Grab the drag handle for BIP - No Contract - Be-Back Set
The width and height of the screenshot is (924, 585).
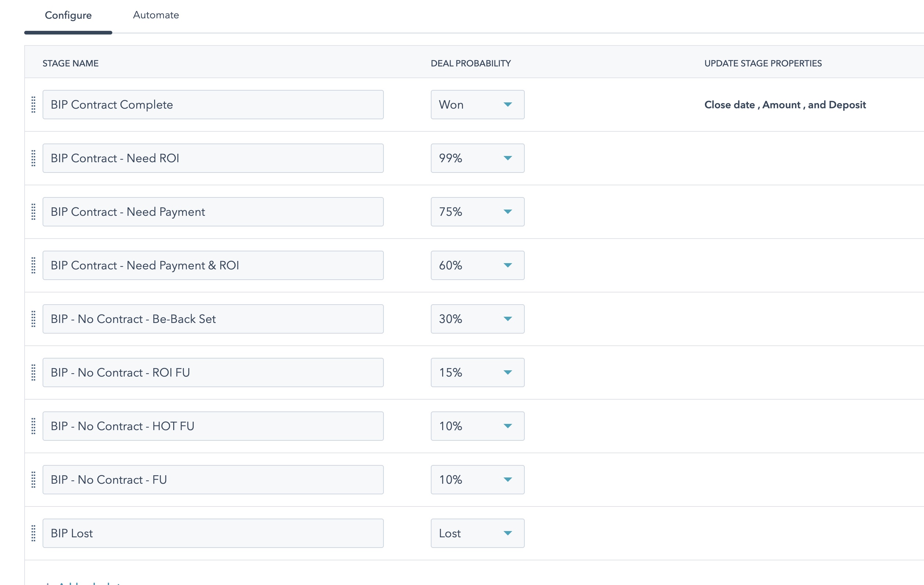(x=33, y=319)
